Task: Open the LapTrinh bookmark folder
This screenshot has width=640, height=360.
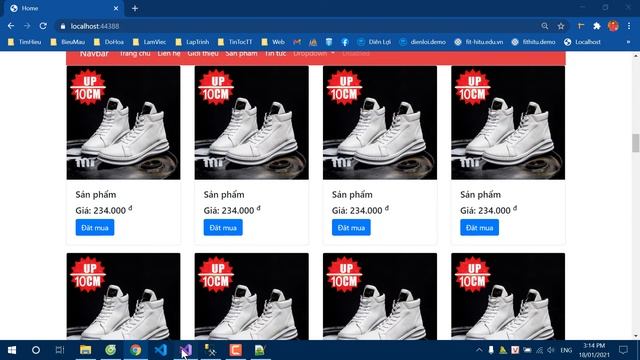Action: (x=192, y=42)
